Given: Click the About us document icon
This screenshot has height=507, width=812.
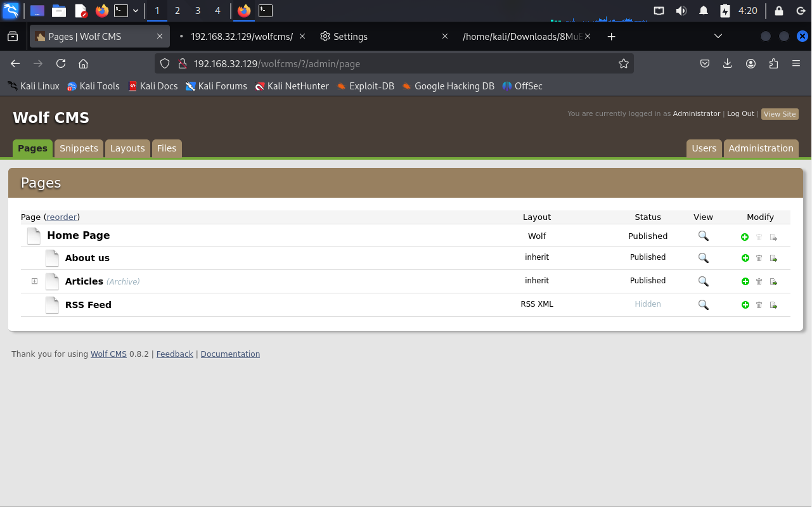Looking at the screenshot, I should pyautogui.click(x=52, y=258).
